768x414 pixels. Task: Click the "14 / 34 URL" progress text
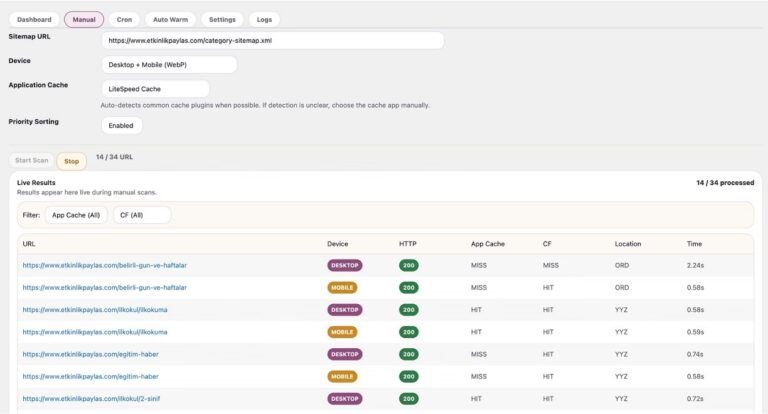pos(114,157)
